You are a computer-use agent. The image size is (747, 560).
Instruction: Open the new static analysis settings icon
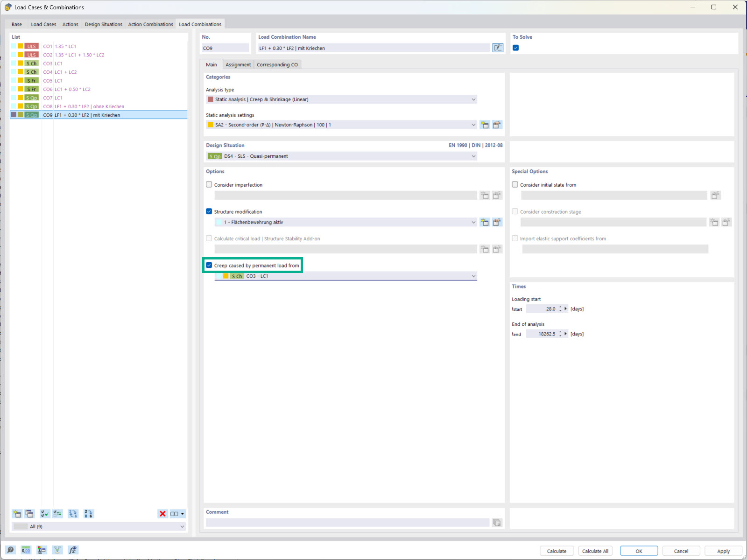(x=485, y=125)
